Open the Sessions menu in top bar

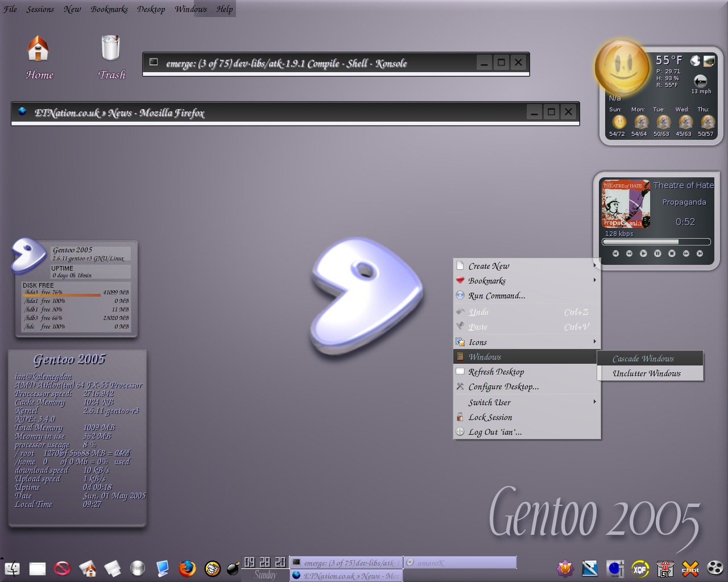point(40,9)
